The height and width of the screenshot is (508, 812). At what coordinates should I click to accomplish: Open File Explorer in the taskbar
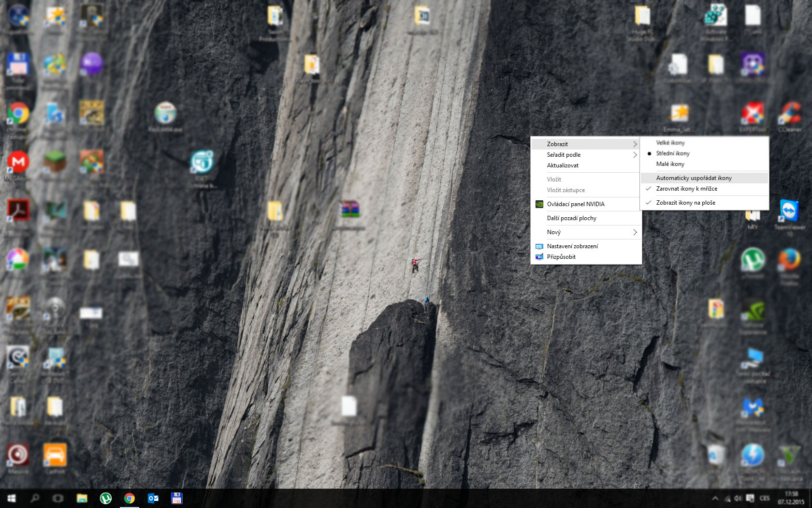pos(82,498)
